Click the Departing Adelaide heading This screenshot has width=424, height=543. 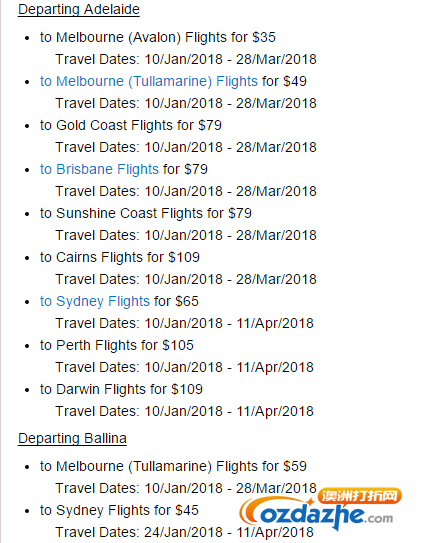pos(79,9)
